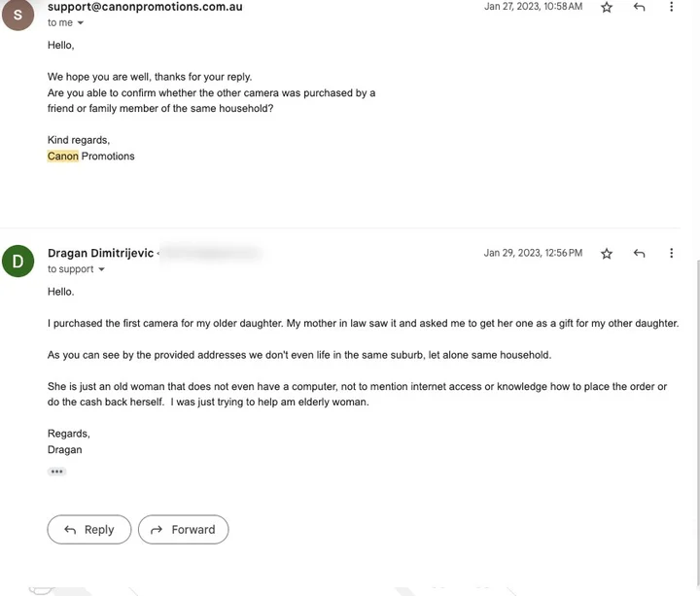The image size is (700, 596).
Task: Click the green "D" sender avatar
Action: [17, 262]
